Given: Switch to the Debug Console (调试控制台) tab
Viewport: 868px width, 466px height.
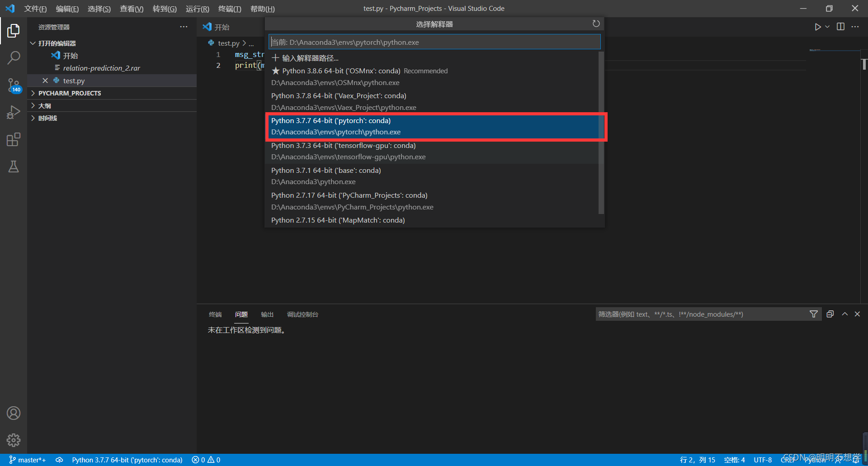Looking at the screenshot, I should [x=302, y=314].
